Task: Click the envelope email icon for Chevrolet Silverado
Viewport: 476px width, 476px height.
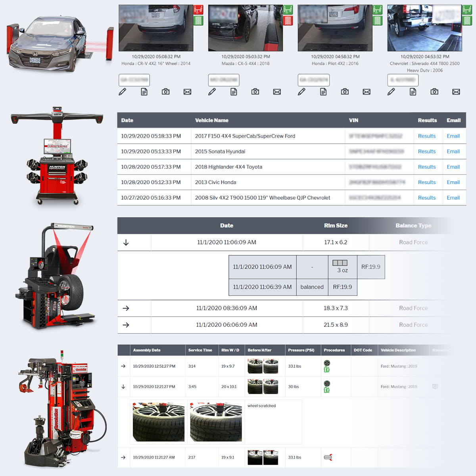Action: pos(456,92)
